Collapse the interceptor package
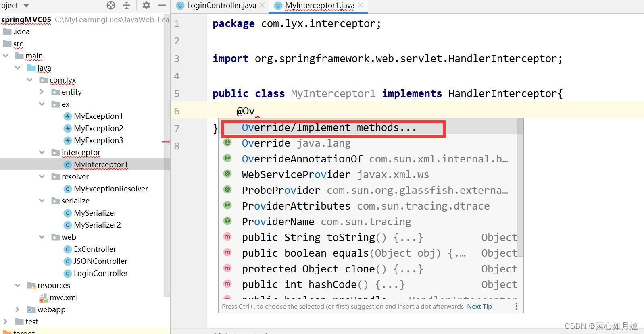This screenshot has height=334, width=644. (x=42, y=152)
